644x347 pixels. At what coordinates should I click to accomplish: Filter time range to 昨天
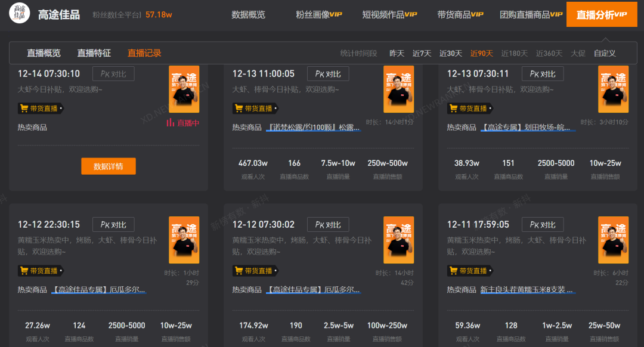coord(397,54)
